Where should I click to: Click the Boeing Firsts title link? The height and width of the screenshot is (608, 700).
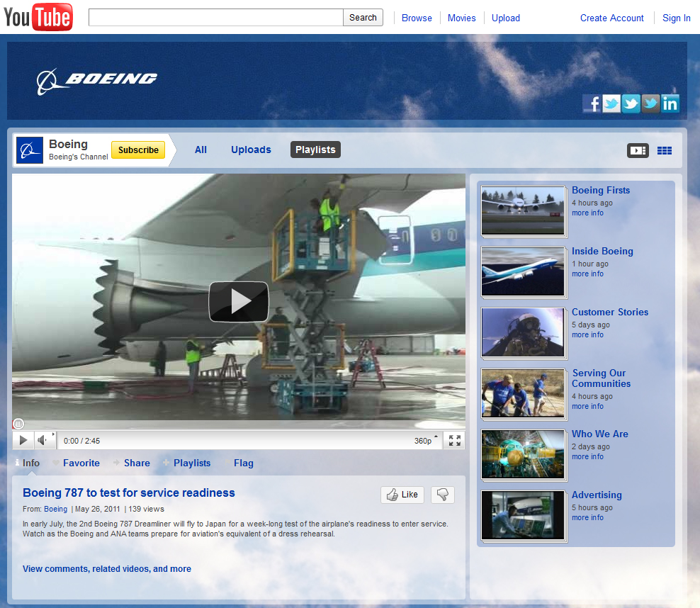tap(601, 190)
